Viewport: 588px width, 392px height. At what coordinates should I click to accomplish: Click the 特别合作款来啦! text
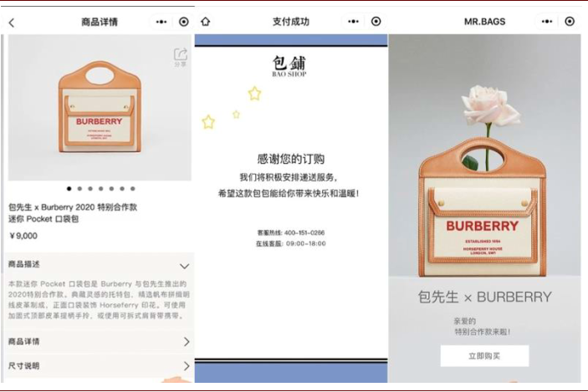pyautogui.click(x=483, y=332)
